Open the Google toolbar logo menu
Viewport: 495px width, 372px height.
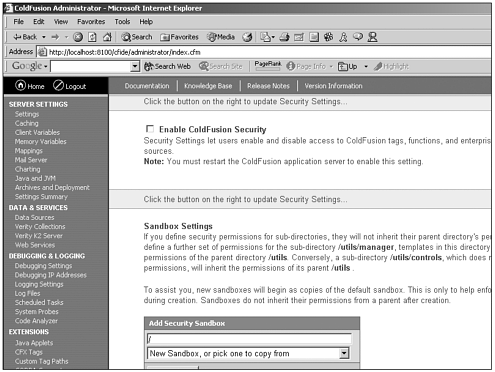click(30, 66)
